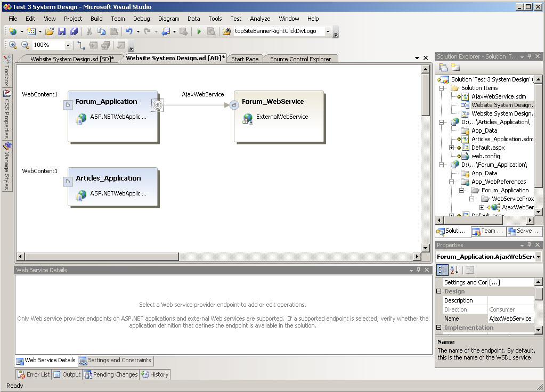The height and width of the screenshot is (392, 545).
Task: Click the Copy icon in toolbar
Action: tap(101, 31)
